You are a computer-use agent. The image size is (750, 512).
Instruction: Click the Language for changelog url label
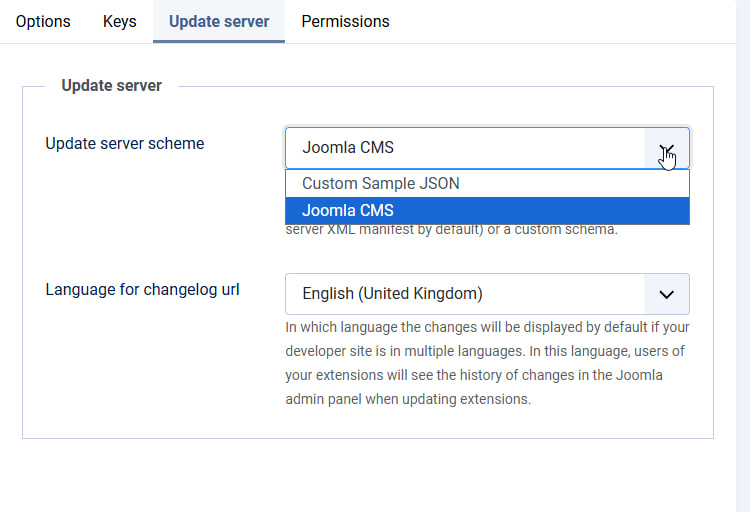coord(143,290)
